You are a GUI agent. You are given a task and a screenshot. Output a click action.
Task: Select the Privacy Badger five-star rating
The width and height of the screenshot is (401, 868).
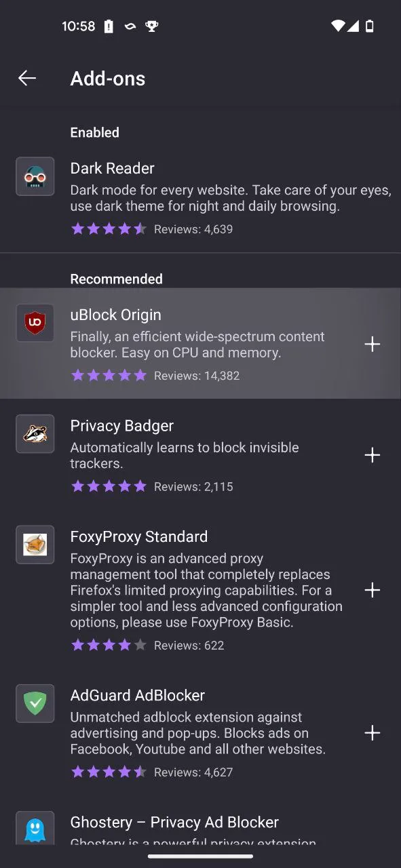coord(109,486)
